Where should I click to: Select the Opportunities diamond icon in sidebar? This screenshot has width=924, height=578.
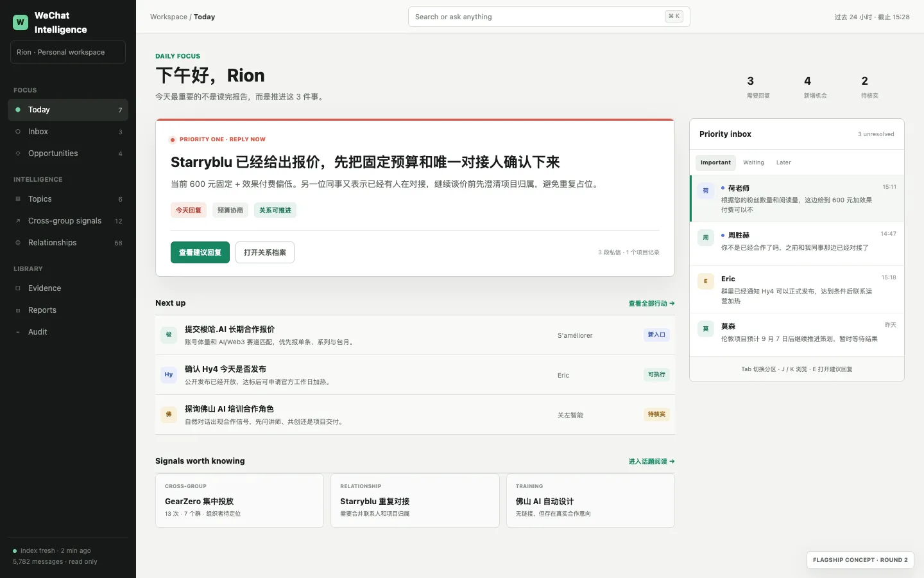[18, 153]
